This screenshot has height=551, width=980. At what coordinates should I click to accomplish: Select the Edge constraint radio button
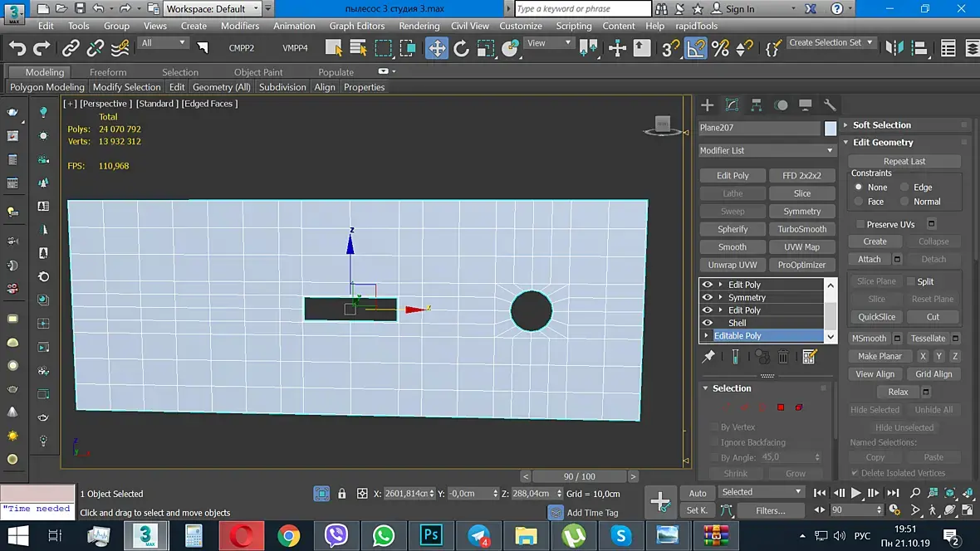(x=905, y=188)
